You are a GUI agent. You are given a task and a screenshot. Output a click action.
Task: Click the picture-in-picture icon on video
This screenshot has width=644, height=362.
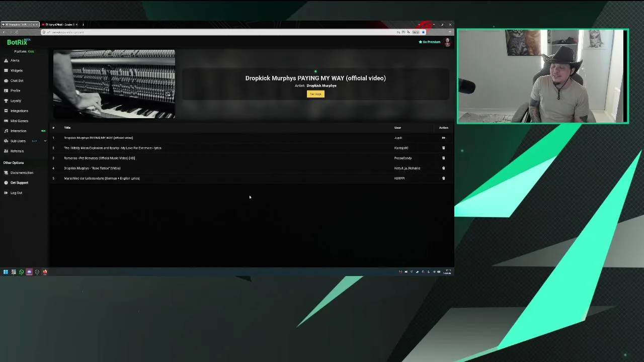[168, 94]
